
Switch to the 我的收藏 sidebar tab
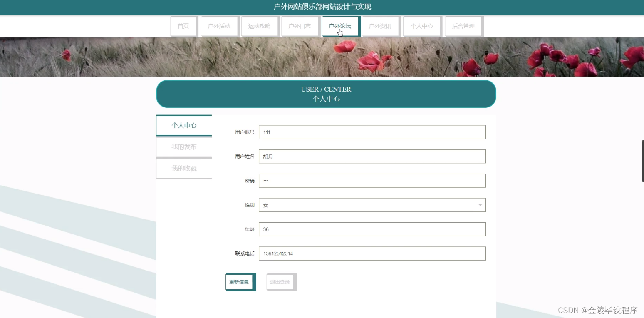tap(183, 168)
